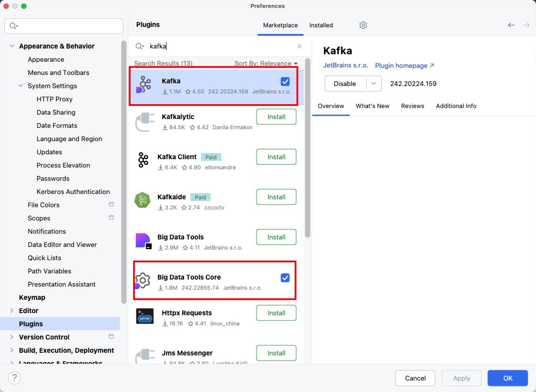The width and height of the screenshot is (536, 392).
Task: Open Kerberos Authentication settings
Action: click(73, 191)
